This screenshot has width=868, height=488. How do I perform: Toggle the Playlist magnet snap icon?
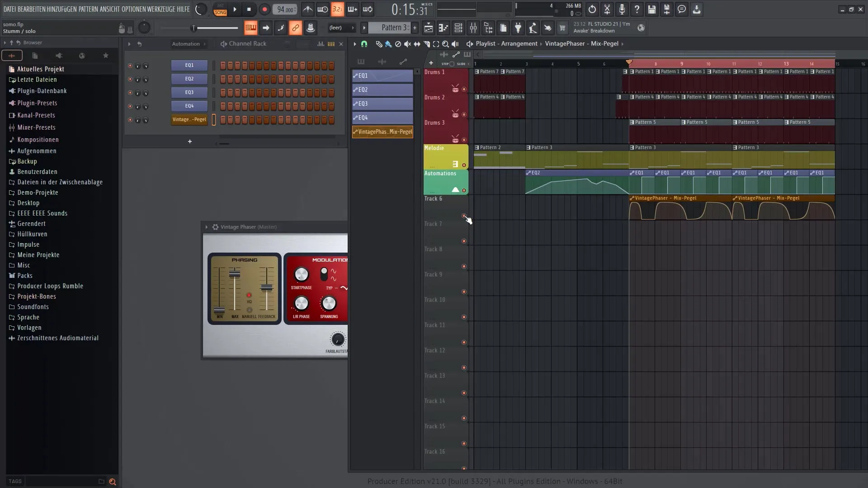coord(364,44)
